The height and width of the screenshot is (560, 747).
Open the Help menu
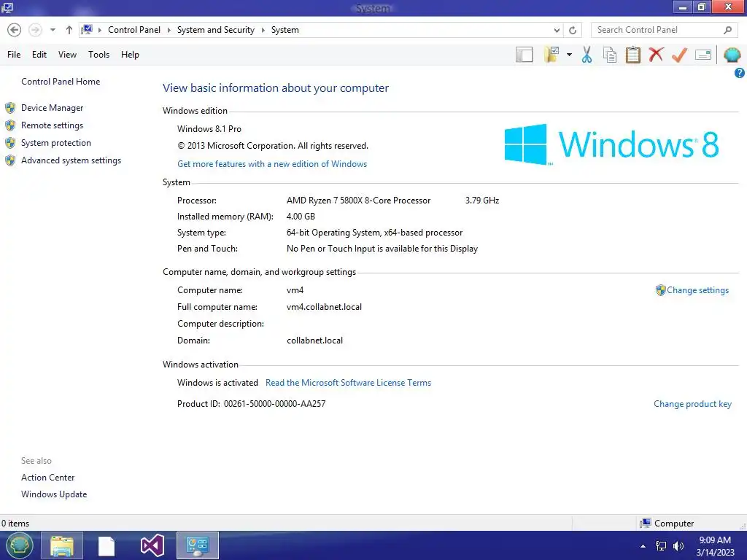click(130, 55)
